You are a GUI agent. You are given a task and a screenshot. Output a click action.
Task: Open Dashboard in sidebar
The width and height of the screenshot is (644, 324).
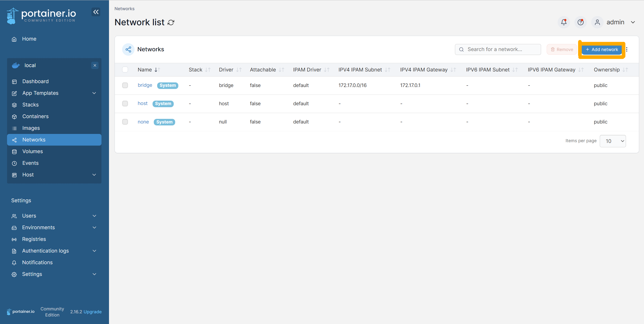pyautogui.click(x=54, y=81)
